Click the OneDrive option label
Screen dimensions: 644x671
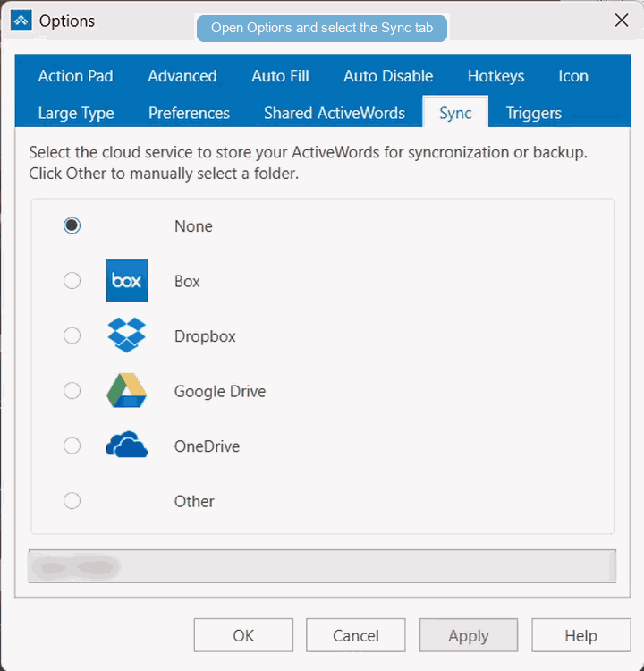tap(207, 446)
